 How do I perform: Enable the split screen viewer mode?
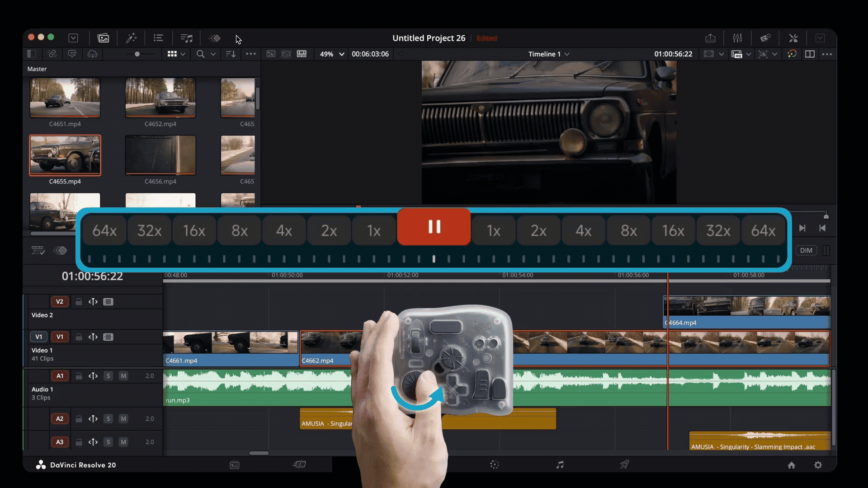pyautogui.click(x=809, y=54)
